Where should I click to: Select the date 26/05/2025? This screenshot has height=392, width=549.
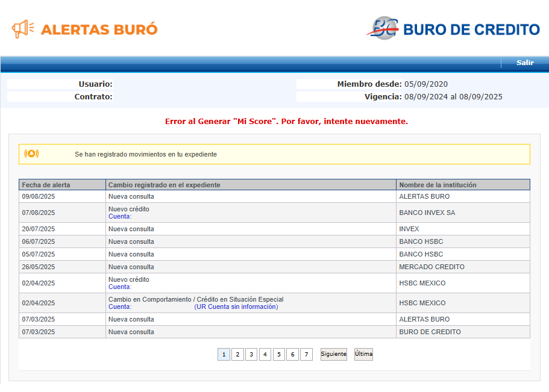click(x=39, y=267)
